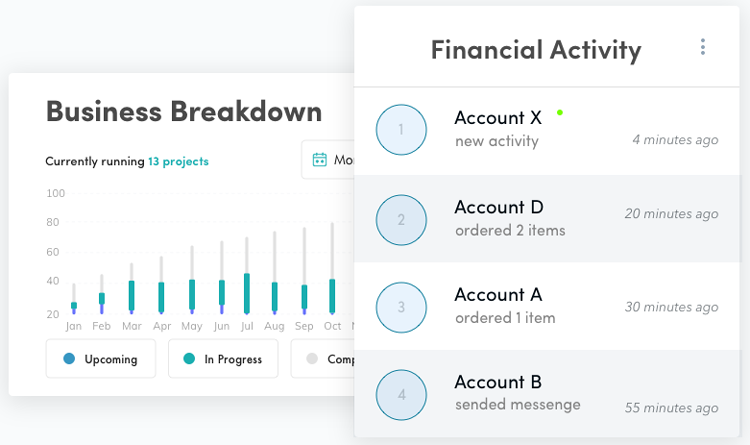The height and width of the screenshot is (445, 750).
Task: Open the 13 projects link
Action: [x=178, y=161]
